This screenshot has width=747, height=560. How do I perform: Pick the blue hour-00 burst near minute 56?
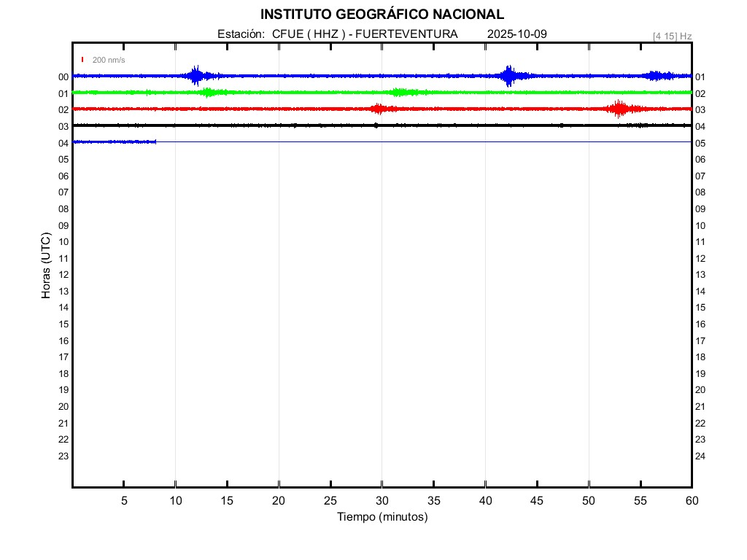[657, 76]
